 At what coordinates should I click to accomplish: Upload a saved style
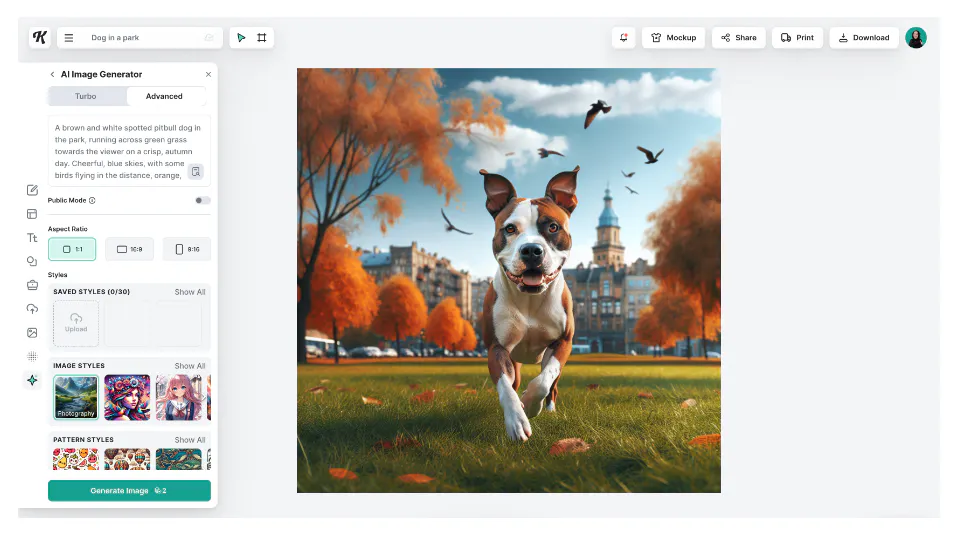tap(76, 323)
